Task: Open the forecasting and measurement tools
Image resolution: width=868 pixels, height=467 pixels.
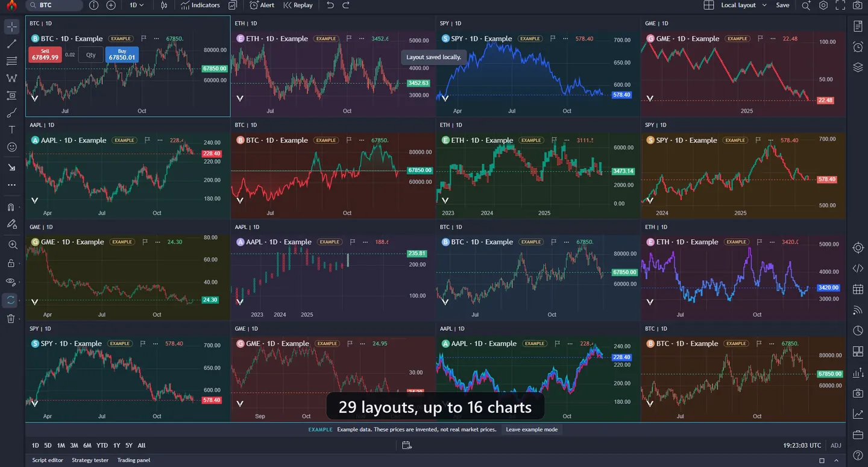Action: (11, 95)
